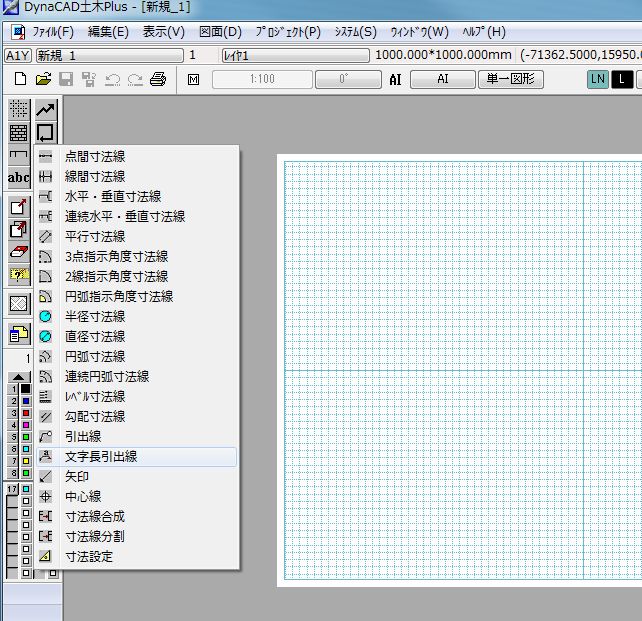Click the レイヤ1 layer name field
This screenshot has height=621, width=642.
(296, 55)
